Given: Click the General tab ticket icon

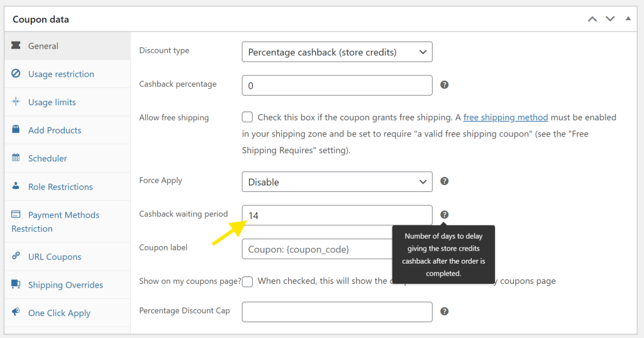Looking at the screenshot, I should coord(16,45).
